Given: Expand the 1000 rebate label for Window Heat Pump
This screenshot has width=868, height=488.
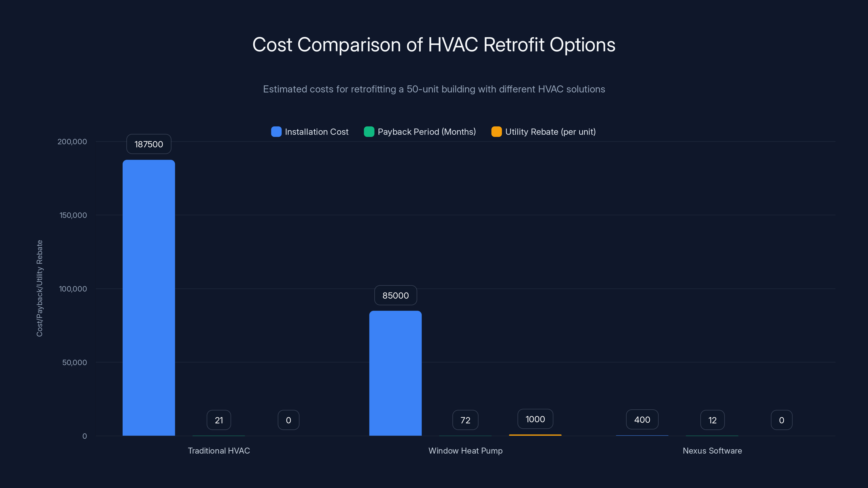Looking at the screenshot, I should (535, 419).
